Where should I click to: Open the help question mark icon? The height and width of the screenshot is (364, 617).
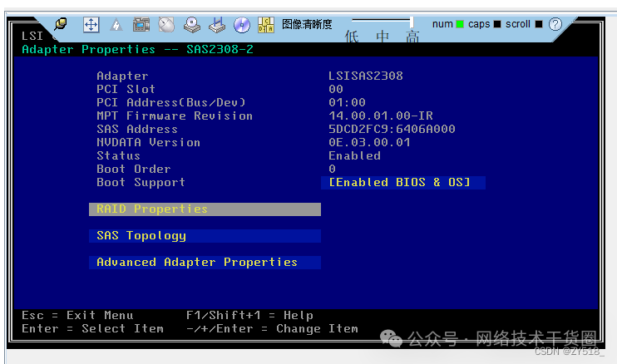555,24
